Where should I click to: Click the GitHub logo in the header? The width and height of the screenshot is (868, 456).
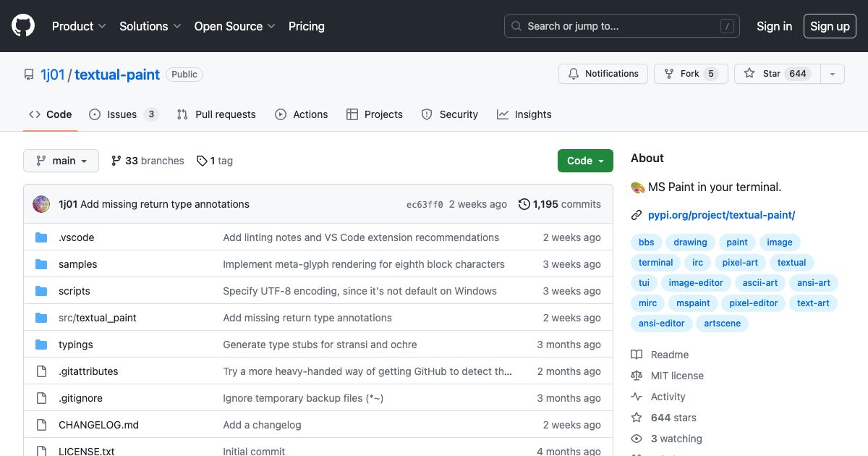pos(22,25)
